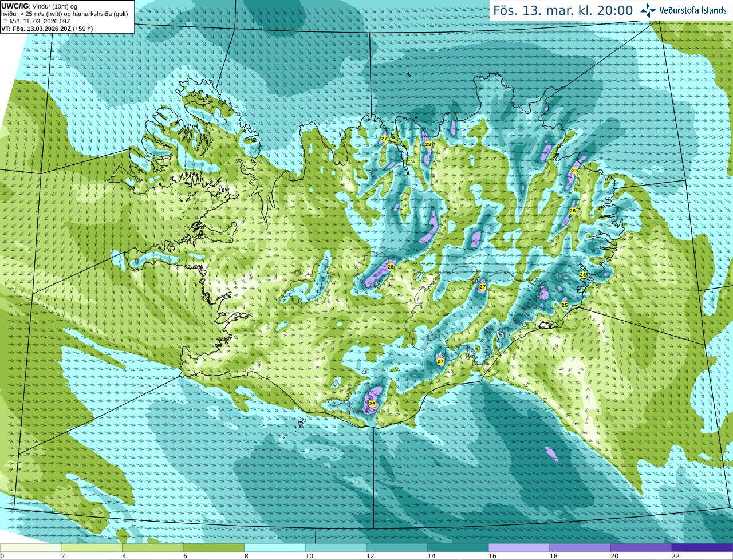Click the legend scale value 14

tap(432, 556)
